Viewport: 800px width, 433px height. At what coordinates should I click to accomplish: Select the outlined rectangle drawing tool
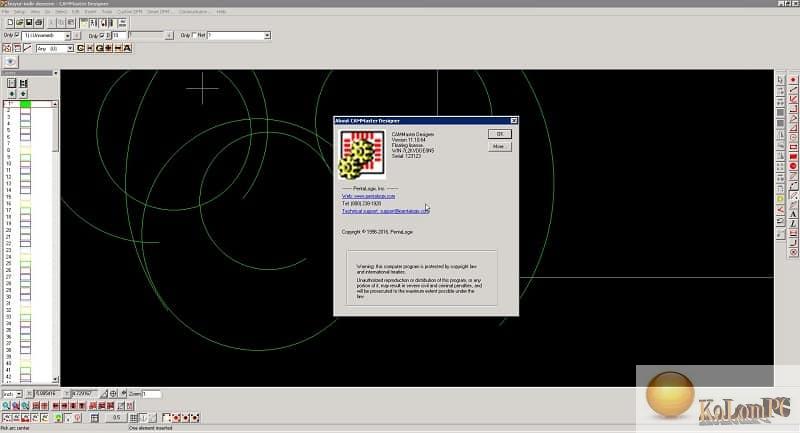pyautogui.click(x=793, y=147)
